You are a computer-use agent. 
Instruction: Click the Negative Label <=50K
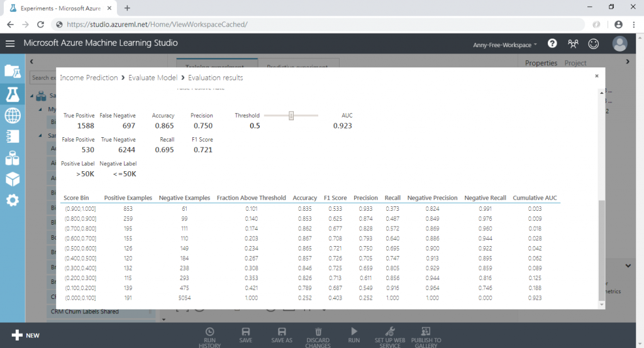(x=125, y=174)
